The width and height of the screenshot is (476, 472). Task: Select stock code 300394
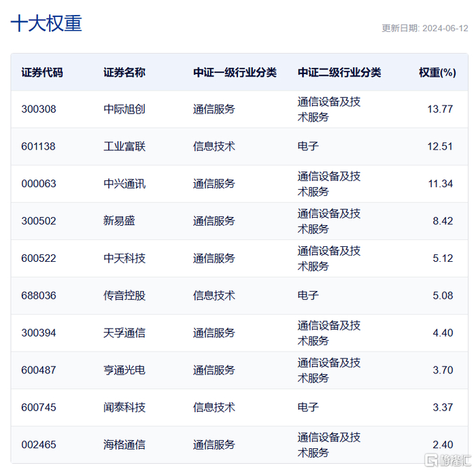[x=39, y=333]
